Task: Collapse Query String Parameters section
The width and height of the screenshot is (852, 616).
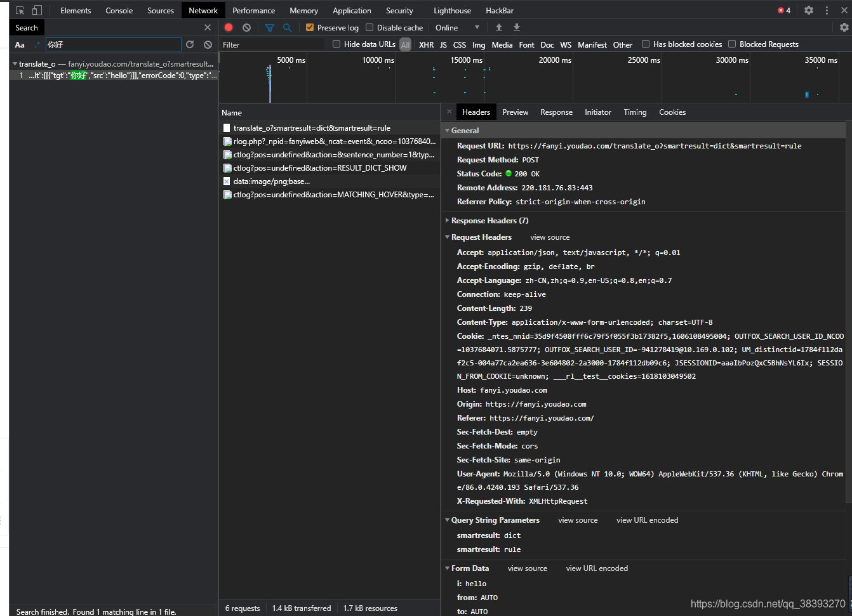Action: point(447,520)
